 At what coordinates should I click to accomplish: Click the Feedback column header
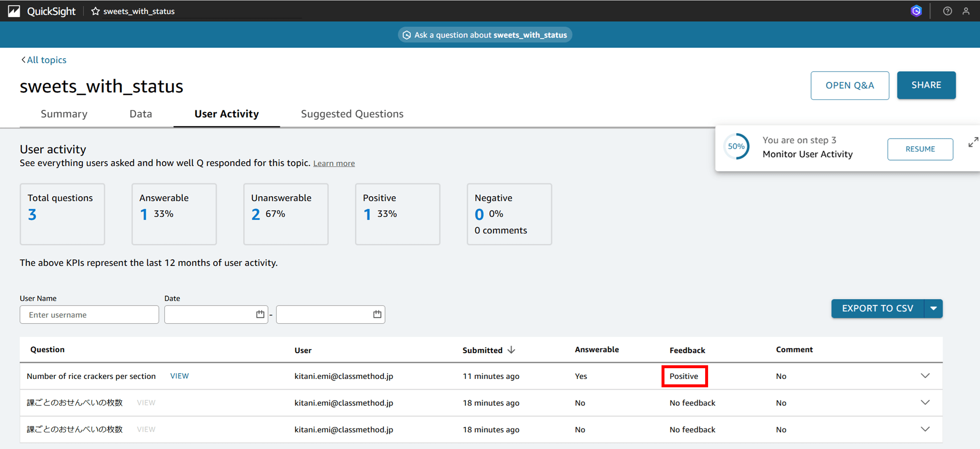coord(687,350)
